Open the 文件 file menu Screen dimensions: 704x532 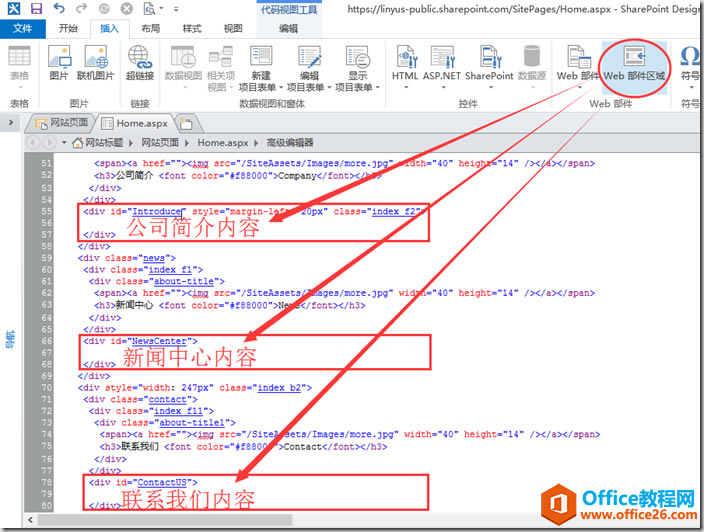21,29
